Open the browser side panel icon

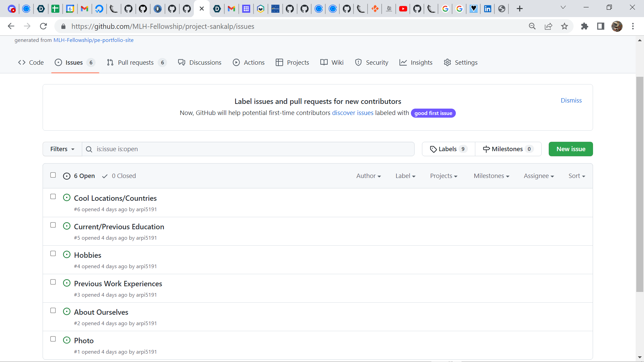601,26
